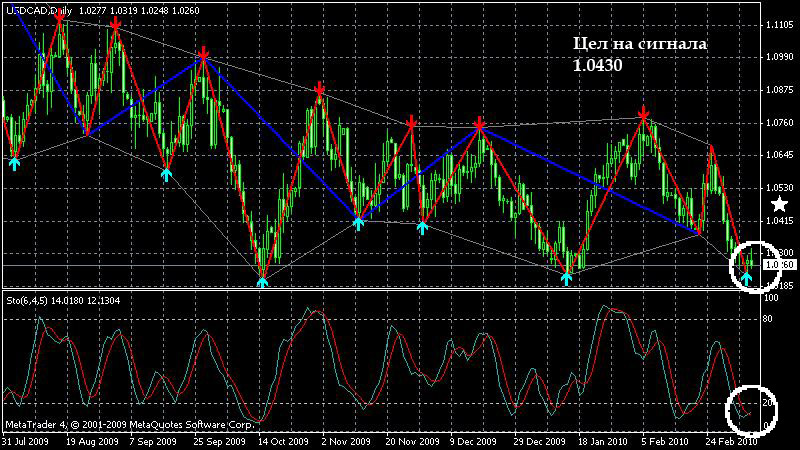This screenshot has width=800, height=450.
Task: Select the red sell arrow above the 9 Dec 2009 peak
Action: click(x=479, y=123)
